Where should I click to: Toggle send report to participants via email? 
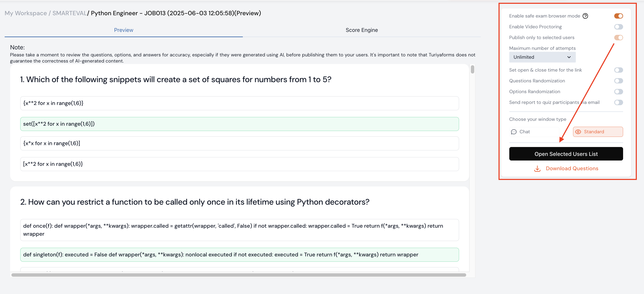click(x=618, y=102)
